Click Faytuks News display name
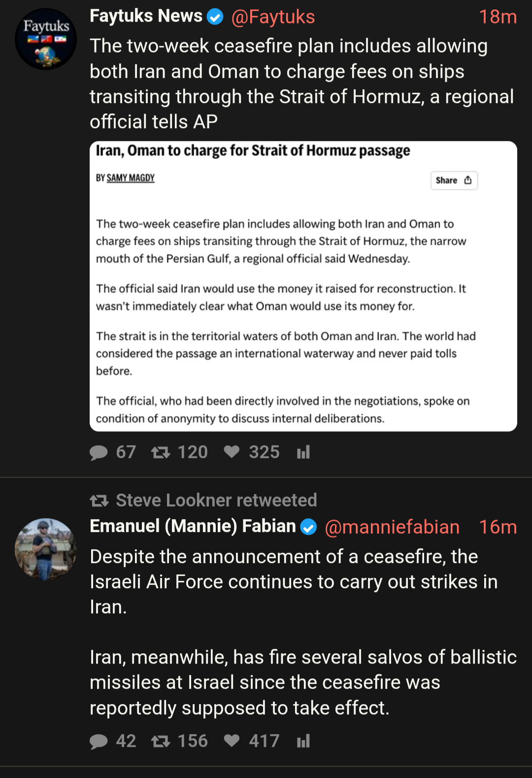 pyautogui.click(x=146, y=16)
